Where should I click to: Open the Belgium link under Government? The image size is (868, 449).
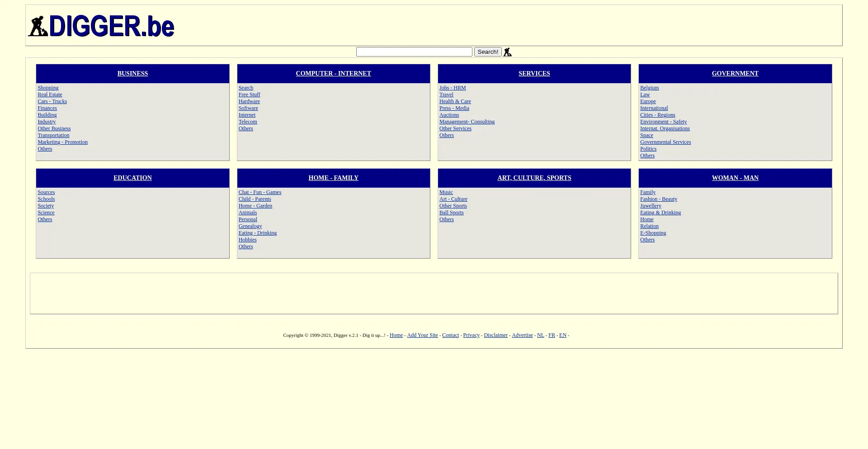coord(649,88)
